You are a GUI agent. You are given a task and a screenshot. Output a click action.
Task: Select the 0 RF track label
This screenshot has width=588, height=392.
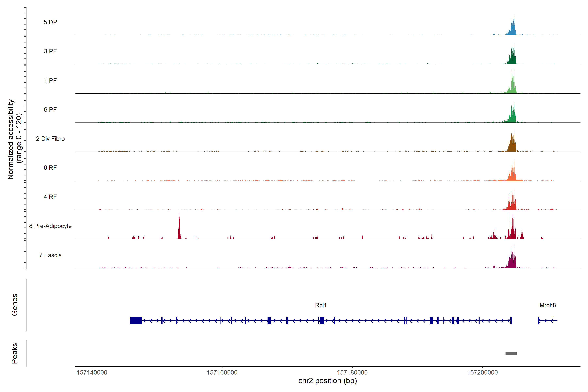50,168
